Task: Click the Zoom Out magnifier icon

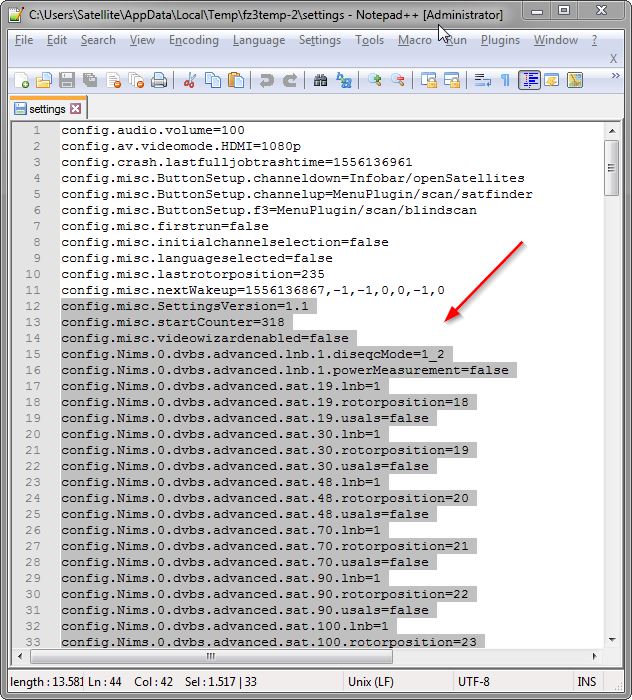Action: (x=398, y=81)
